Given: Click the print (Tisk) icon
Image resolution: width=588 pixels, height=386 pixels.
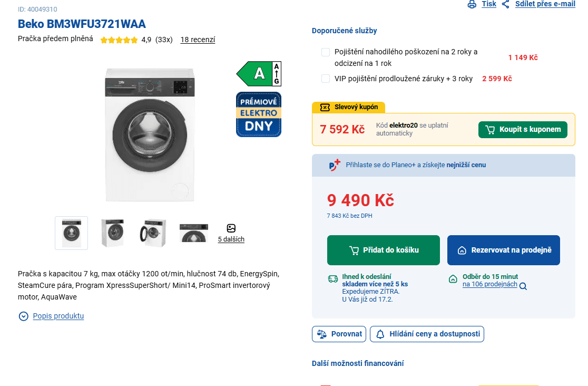Looking at the screenshot, I should (472, 4).
